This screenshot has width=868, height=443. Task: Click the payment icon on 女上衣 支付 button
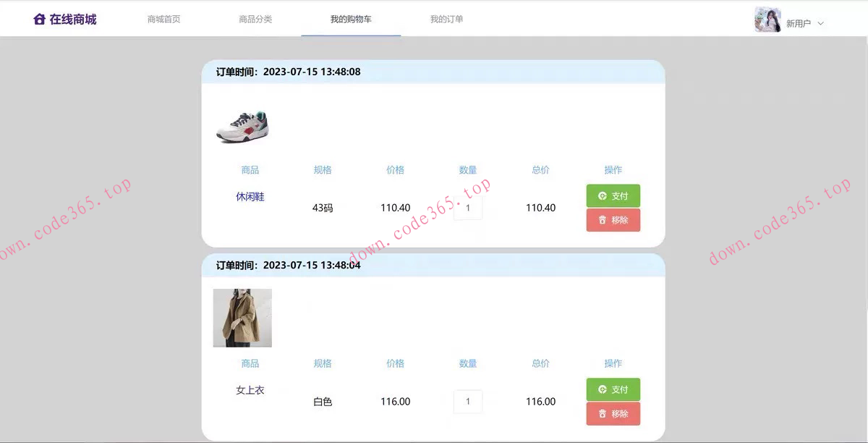[x=601, y=389]
